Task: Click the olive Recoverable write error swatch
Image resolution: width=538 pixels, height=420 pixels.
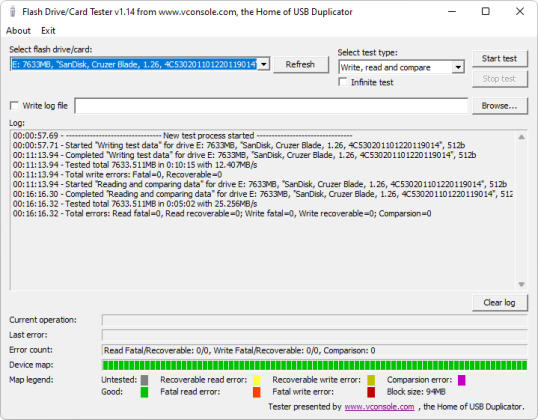Action: [371, 380]
